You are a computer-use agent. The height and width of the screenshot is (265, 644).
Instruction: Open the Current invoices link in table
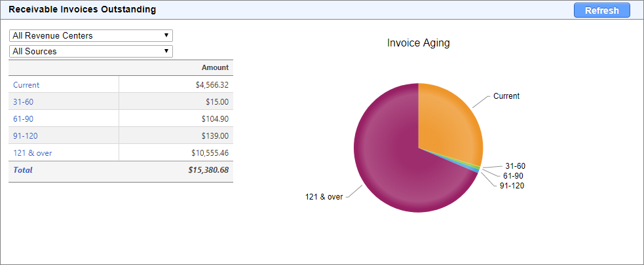[26, 85]
